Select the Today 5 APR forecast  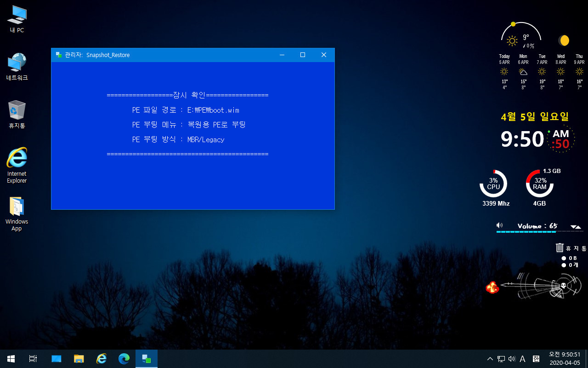click(504, 72)
